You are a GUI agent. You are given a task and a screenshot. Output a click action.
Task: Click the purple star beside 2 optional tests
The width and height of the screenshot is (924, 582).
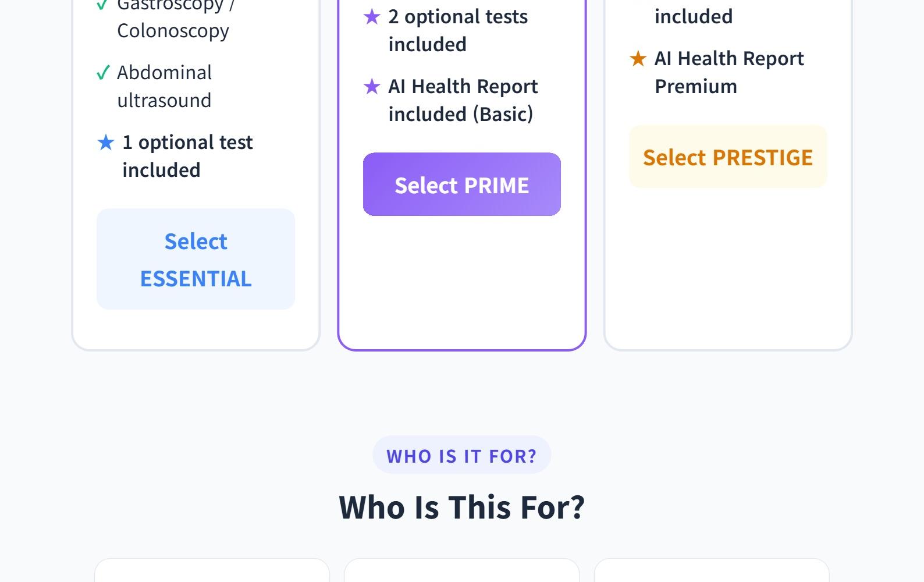[372, 17]
